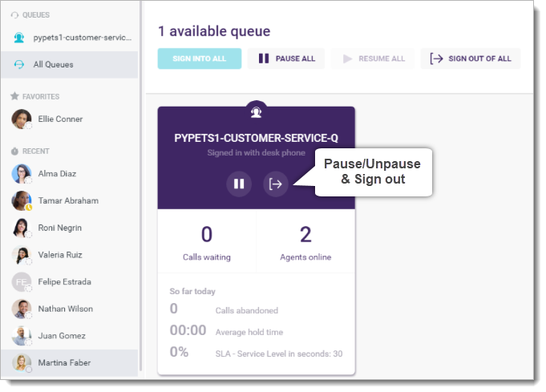The image size is (546, 392).
Task: Click Felipe Estrada's initials avatar
Action: [x=21, y=282]
